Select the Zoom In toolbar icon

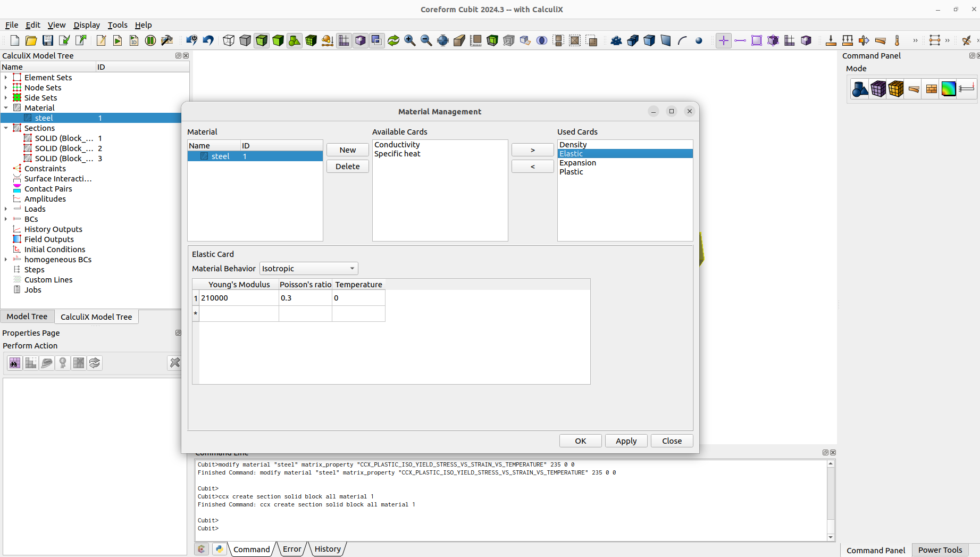410,40
